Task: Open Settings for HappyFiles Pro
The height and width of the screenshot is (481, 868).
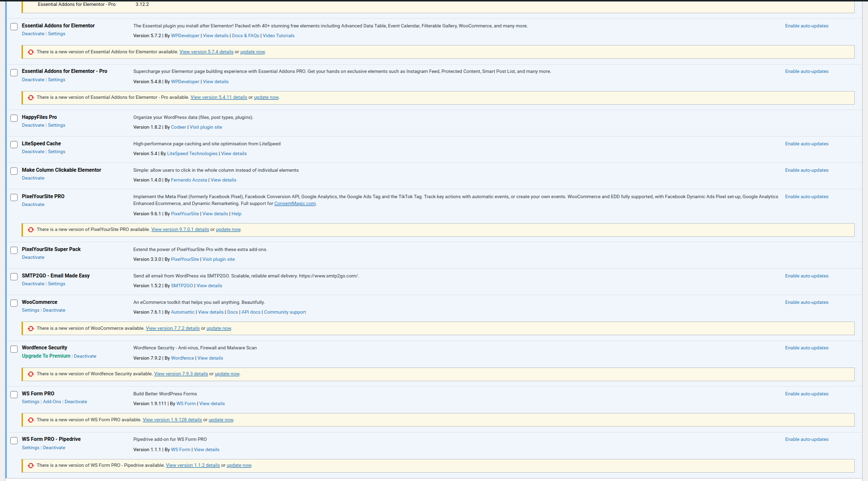Action: (x=56, y=125)
